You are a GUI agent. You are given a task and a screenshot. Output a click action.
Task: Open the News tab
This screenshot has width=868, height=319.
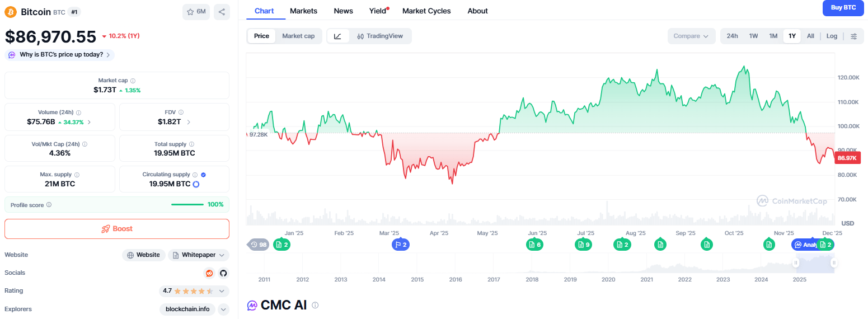click(x=343, y=11)
